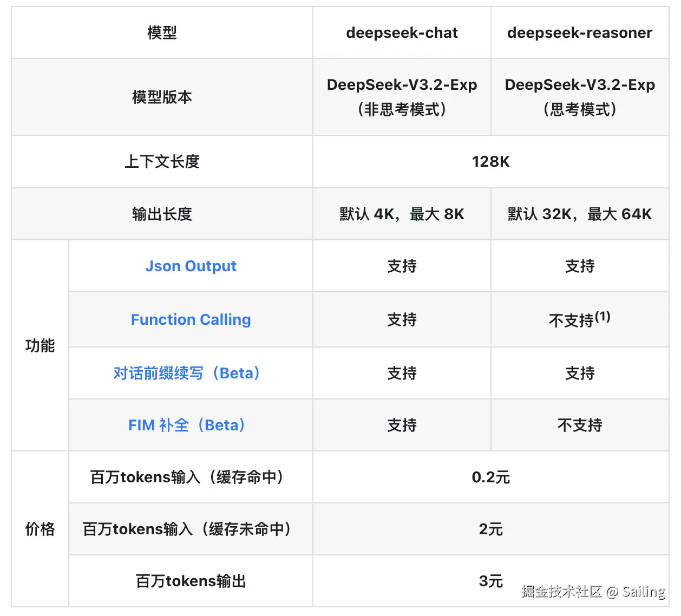Select the deepseek-chat column header
This screenshot has width=681, height=616.
tap(402, 33)
